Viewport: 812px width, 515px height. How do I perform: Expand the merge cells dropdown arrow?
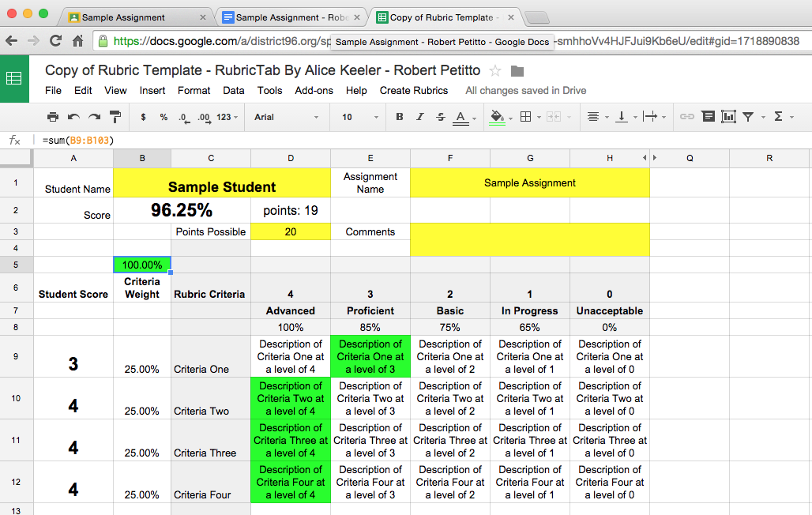tap(569, 118)
